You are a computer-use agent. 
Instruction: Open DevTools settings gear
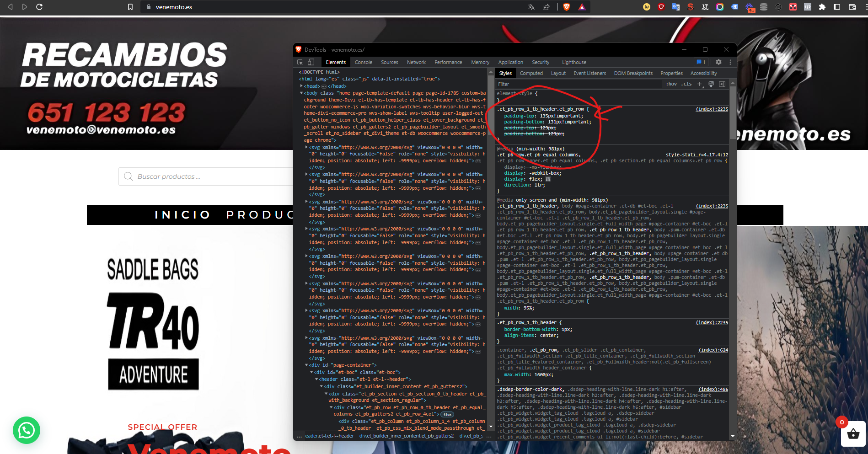(718, 62)
